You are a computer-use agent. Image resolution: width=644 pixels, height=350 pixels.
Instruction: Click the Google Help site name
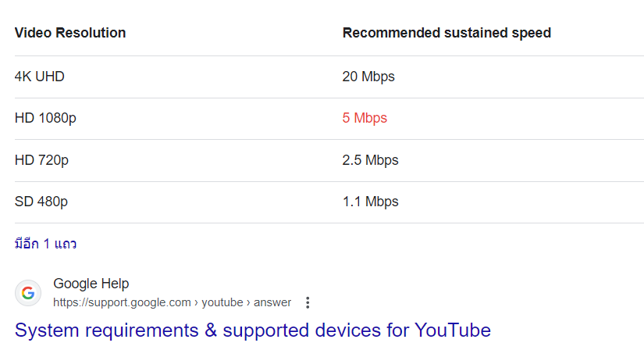click(x=91, y=284)
